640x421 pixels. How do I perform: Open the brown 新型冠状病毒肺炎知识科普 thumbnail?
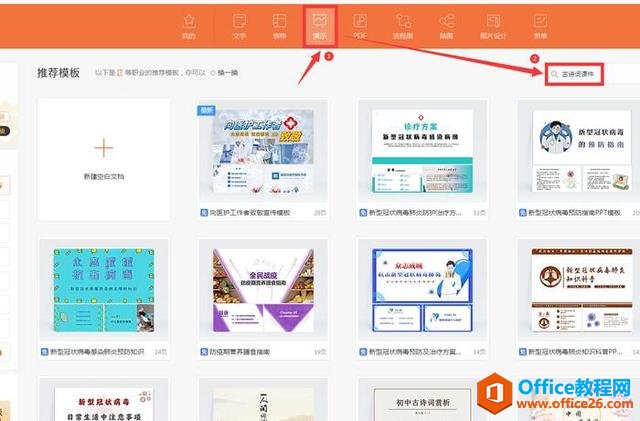[580, 290]
